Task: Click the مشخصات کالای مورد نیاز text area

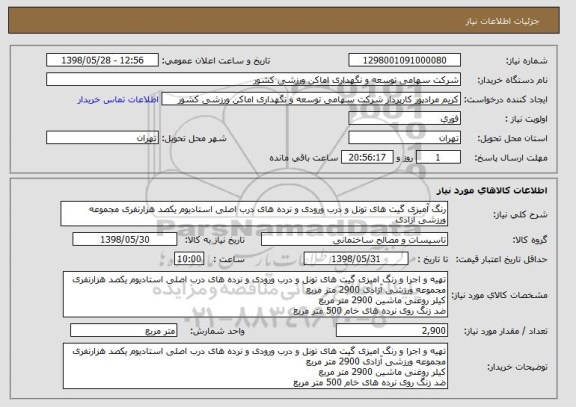Action: tap(255, 295)
